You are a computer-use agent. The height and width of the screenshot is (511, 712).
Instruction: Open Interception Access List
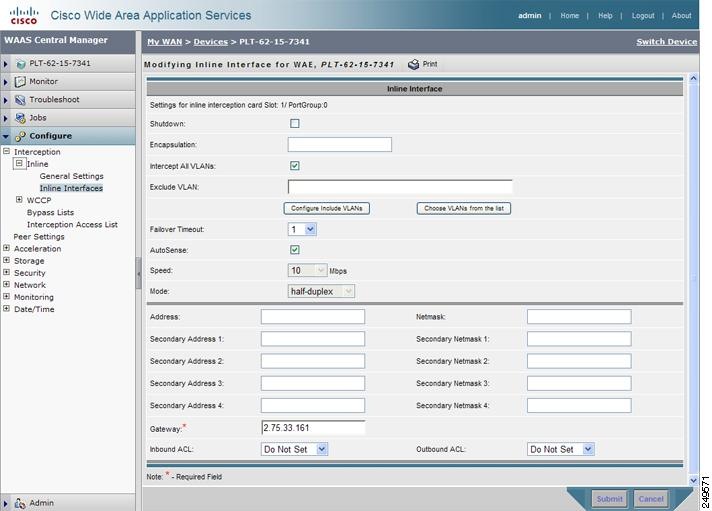72,224
